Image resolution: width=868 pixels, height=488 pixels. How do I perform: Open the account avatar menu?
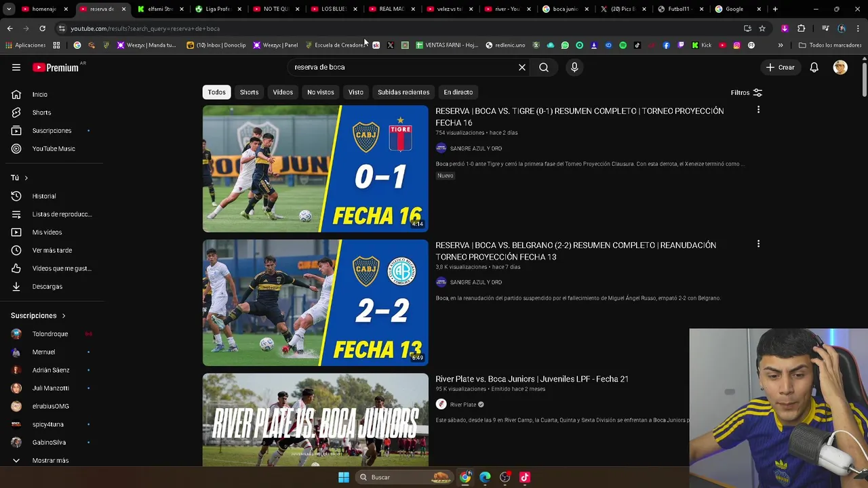(840, 67)
